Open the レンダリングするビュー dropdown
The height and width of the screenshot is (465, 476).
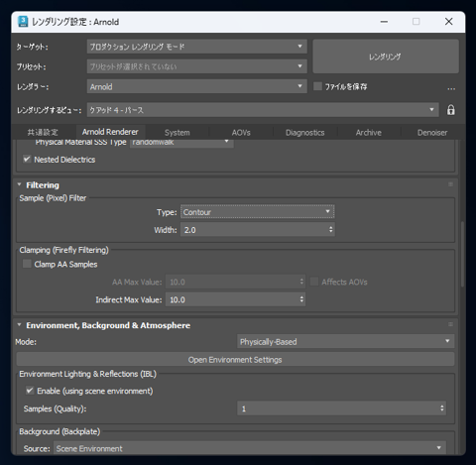click(263, 110)
